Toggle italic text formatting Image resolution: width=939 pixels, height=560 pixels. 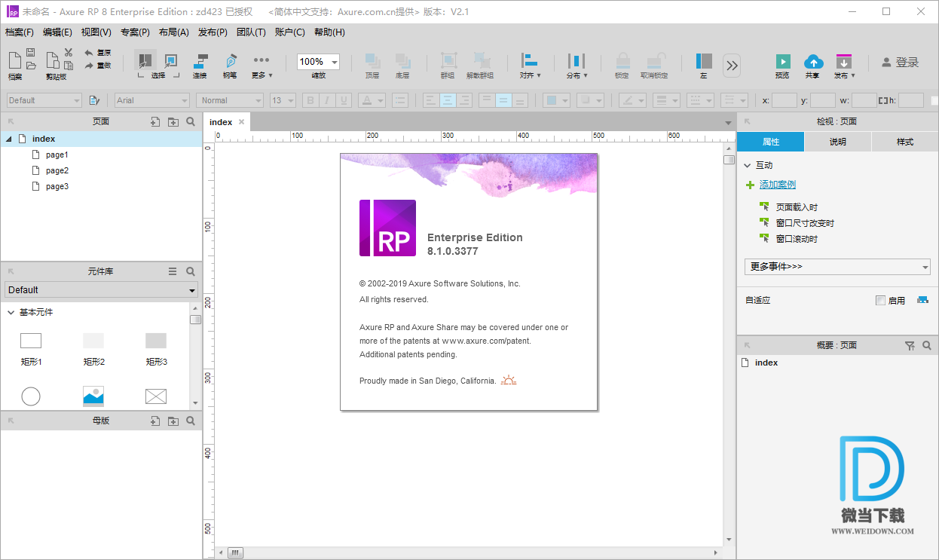click(328, 100)
